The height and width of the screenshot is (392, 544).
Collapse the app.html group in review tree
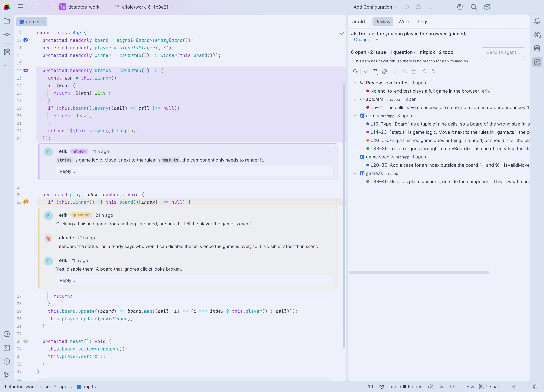[355, 99]
